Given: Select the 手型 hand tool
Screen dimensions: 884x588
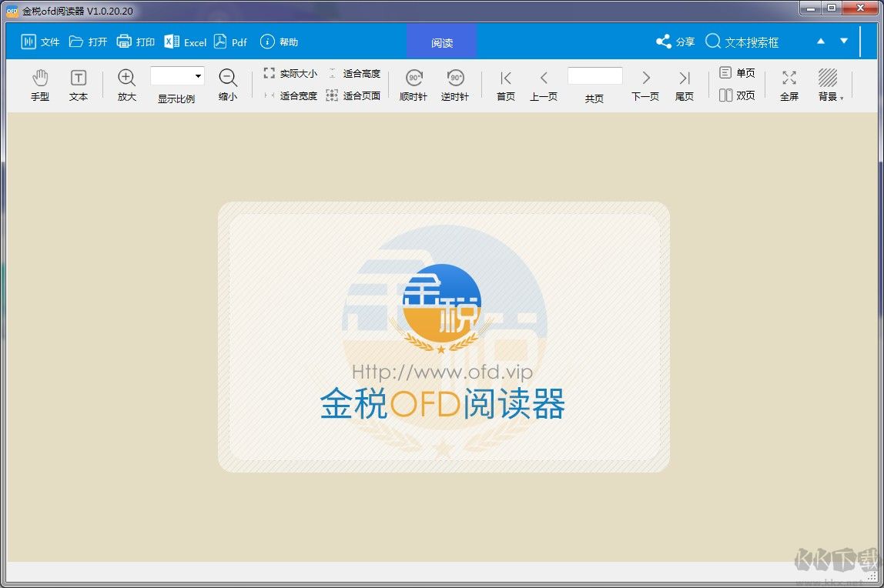Looking at the screenshot, I should 39,83.
